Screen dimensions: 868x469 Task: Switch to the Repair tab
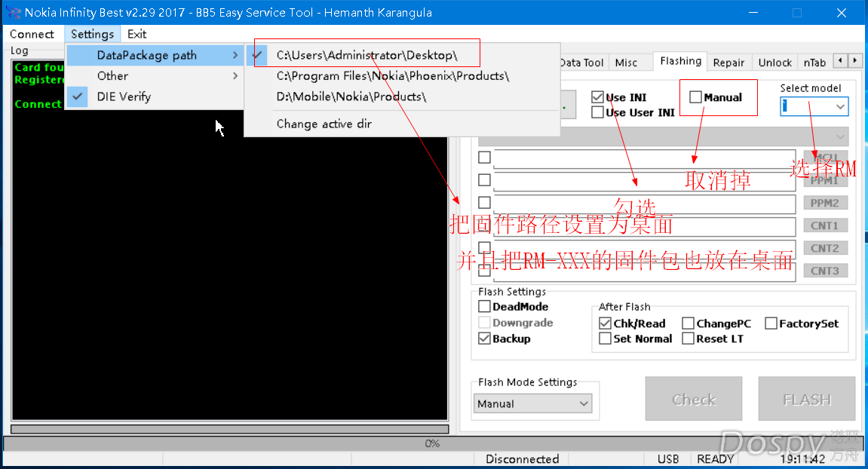728,63
